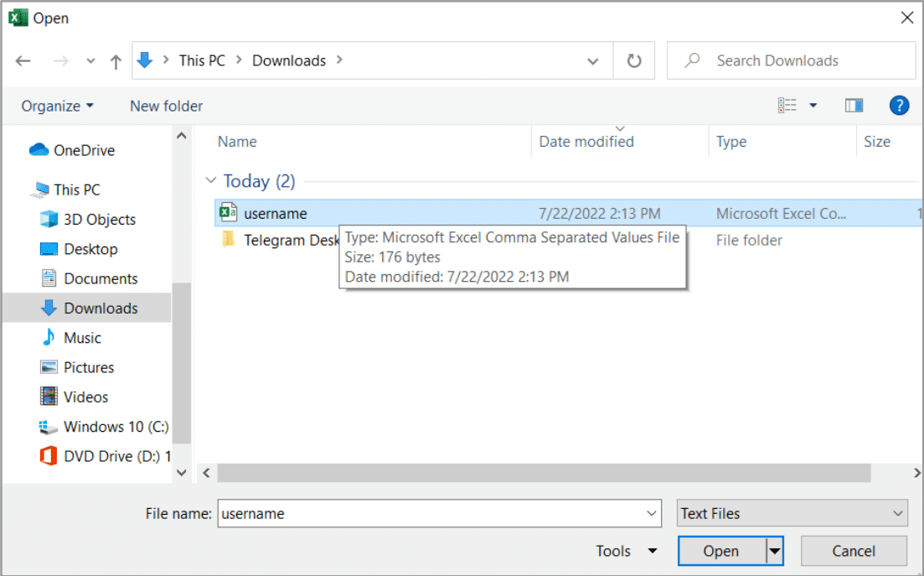924x576 pixels.
Task: Click the Refresh icon in address bar
Action: 634,60
